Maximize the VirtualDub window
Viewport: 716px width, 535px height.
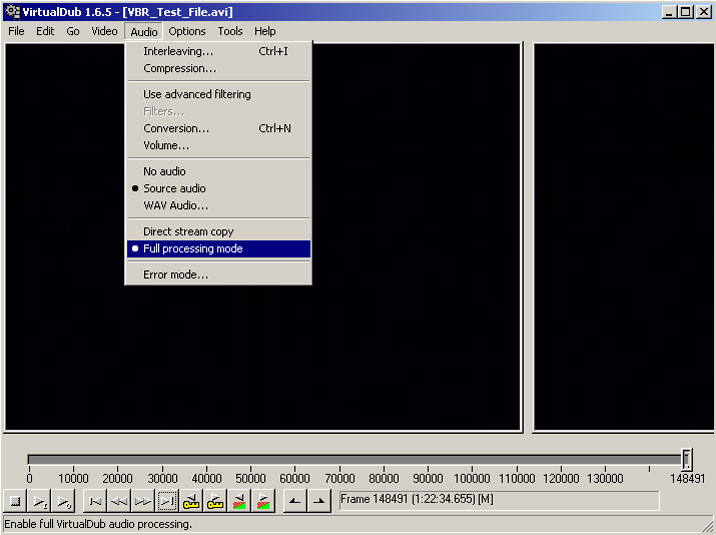[685, 12]
